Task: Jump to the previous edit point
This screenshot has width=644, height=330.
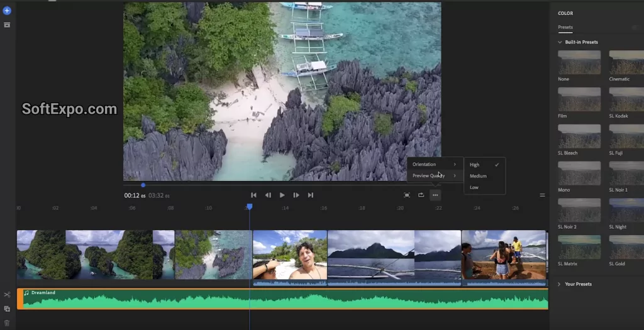Action: pos(254,195)
